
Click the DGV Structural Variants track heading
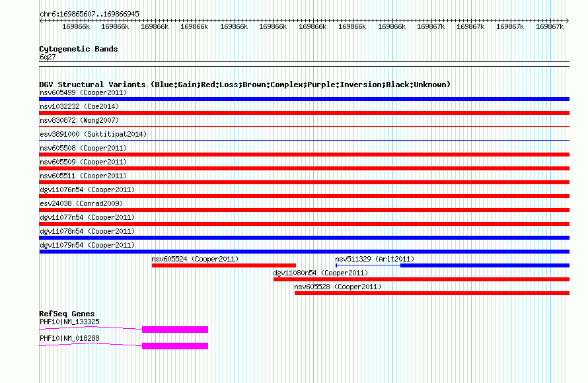[x=245, y=85]
